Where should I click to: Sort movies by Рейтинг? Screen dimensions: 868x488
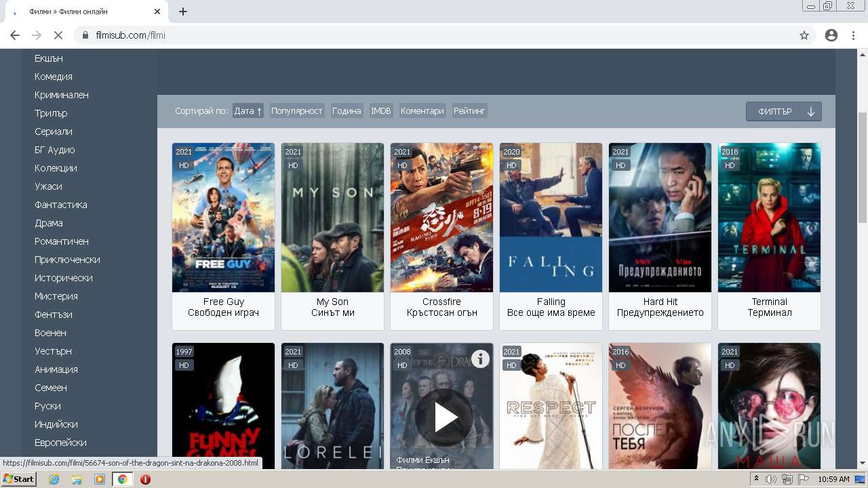[469, 111]
